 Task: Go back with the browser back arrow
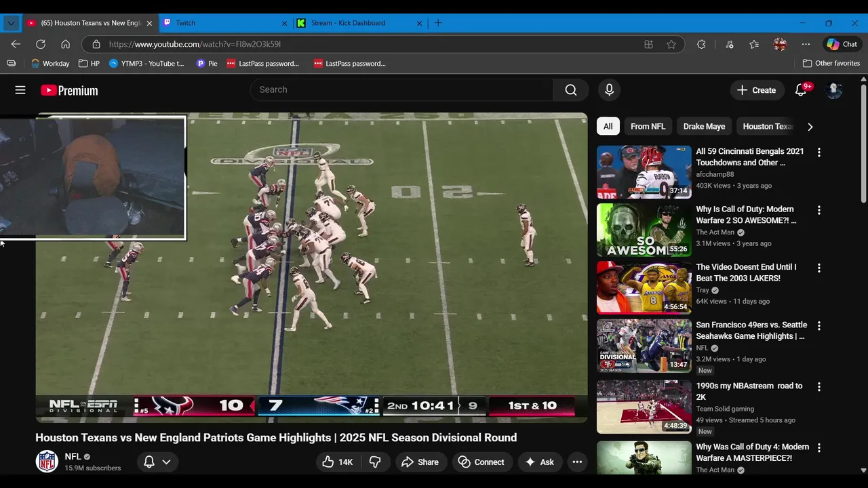16,44
